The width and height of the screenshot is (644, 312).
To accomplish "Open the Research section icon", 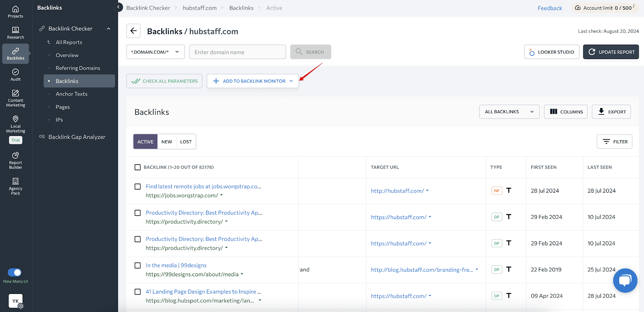I will coord(15,33).
